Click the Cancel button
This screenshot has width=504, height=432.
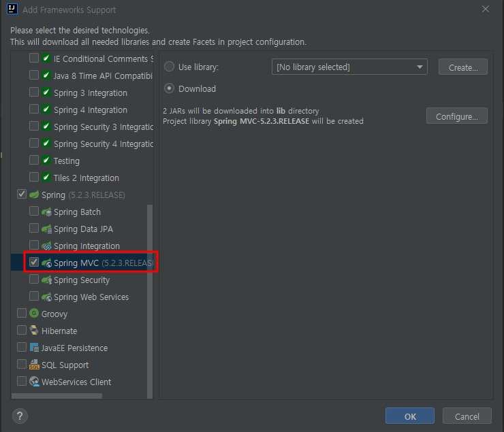click(x=467, y=416)
